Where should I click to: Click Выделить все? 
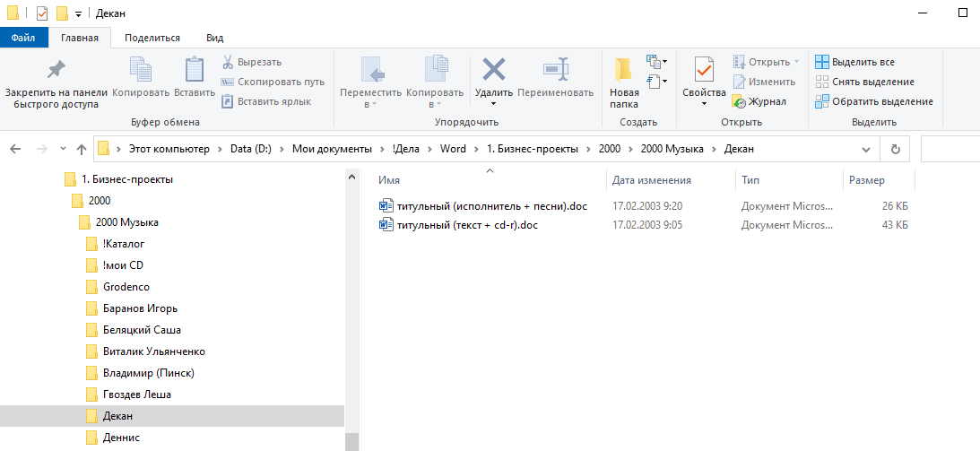click(x=855, y=62)
